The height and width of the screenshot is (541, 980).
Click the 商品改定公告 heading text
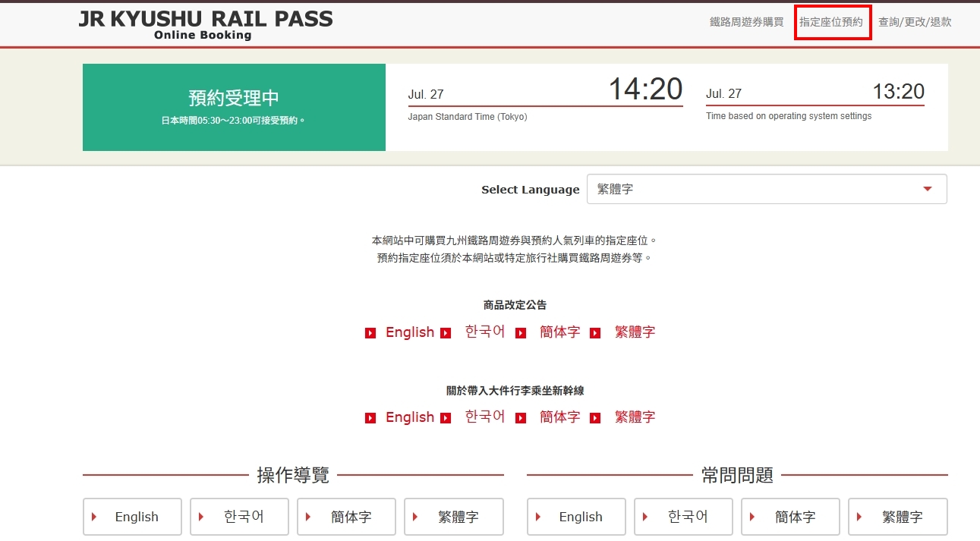tap(515, 305)
